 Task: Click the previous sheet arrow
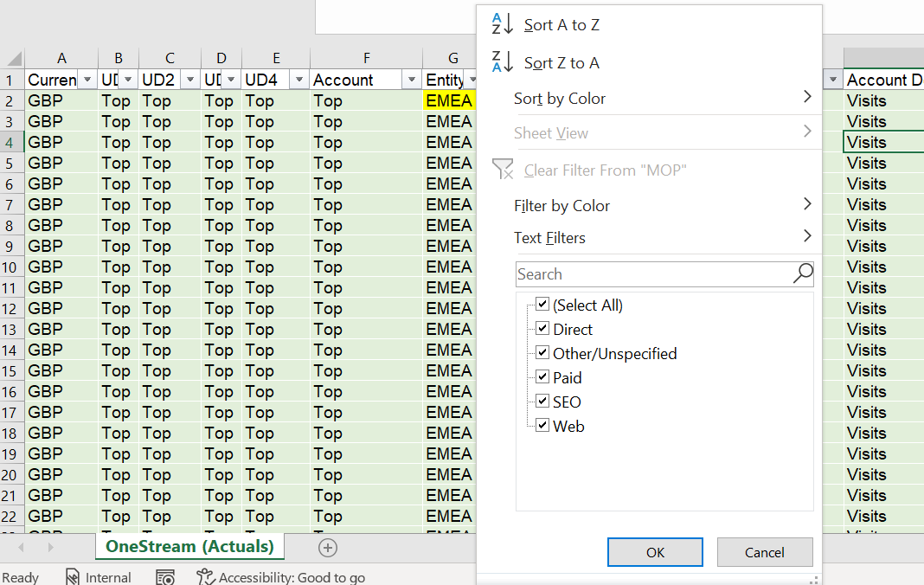point(22,547)
